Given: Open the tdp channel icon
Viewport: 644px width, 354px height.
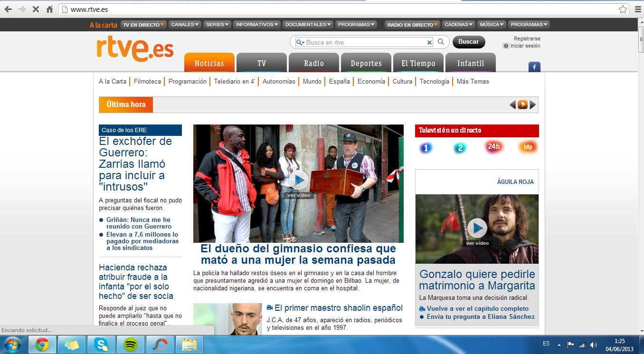Looking at the screenshot, I should coord(528,147).
